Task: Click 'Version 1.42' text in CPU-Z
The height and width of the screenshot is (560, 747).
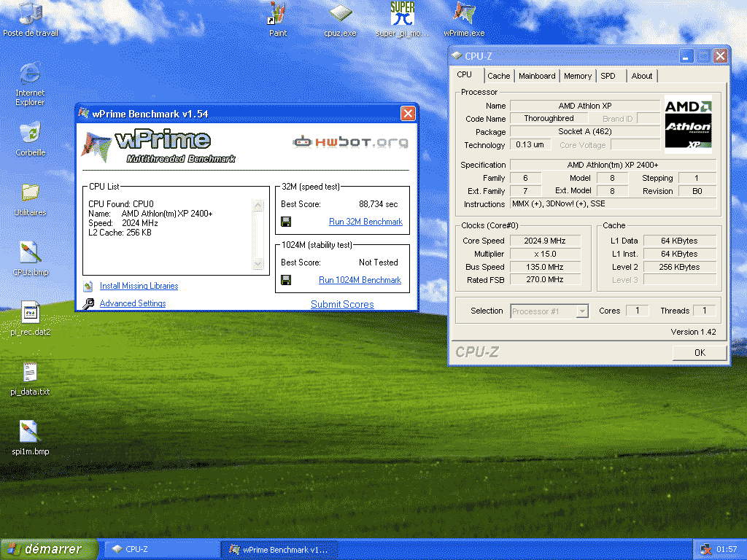Action: 693,332
